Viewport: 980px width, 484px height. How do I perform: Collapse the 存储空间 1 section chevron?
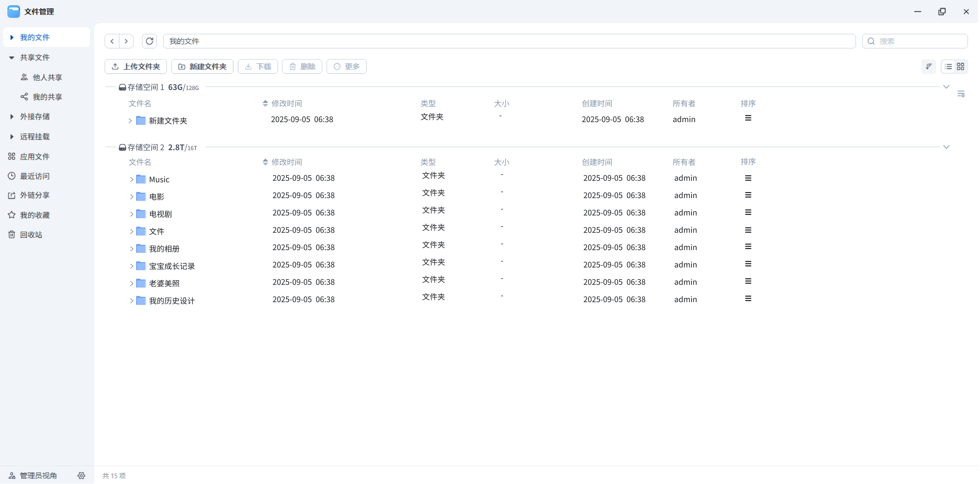pyautogui.click(x=946, y=87)
